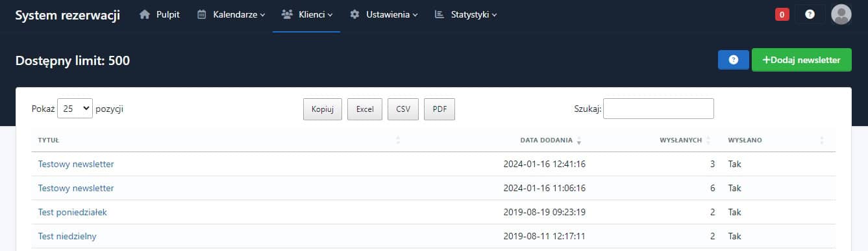The width and height of the screenshot is (868, 251).
Task: Click the home icon beside Pulpit
Action: point(145,14)
